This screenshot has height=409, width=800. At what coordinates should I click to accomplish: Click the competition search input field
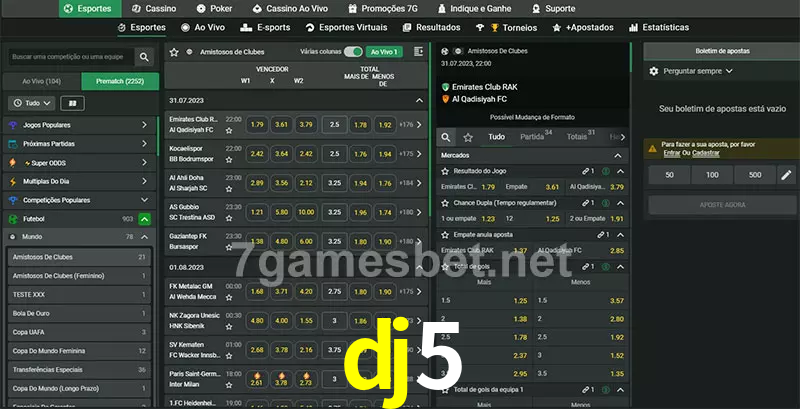[68, 58]
